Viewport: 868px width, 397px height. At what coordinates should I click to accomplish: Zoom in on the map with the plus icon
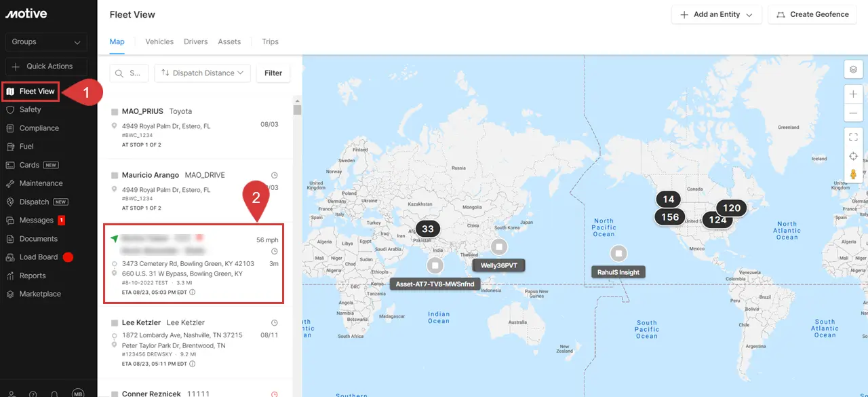click(853, 94)
